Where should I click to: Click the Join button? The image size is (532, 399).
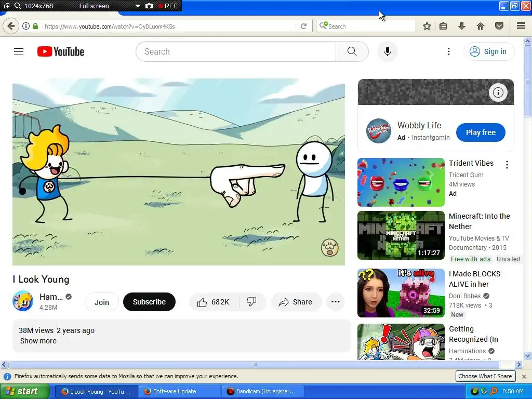pos(102,302)
